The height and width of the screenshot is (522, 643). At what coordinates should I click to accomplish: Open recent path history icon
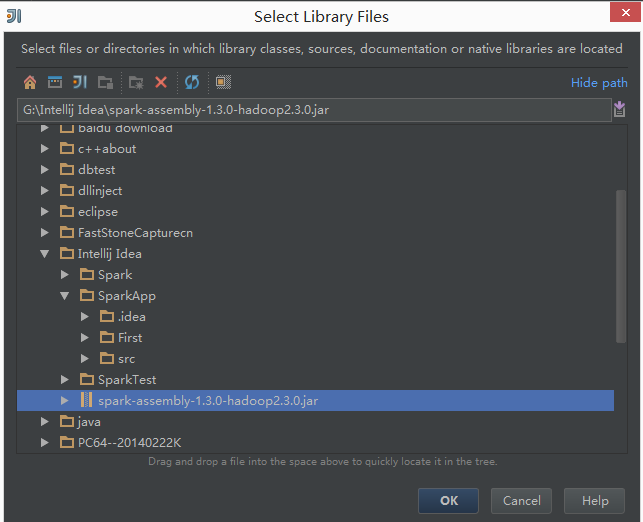coord(620,109)
